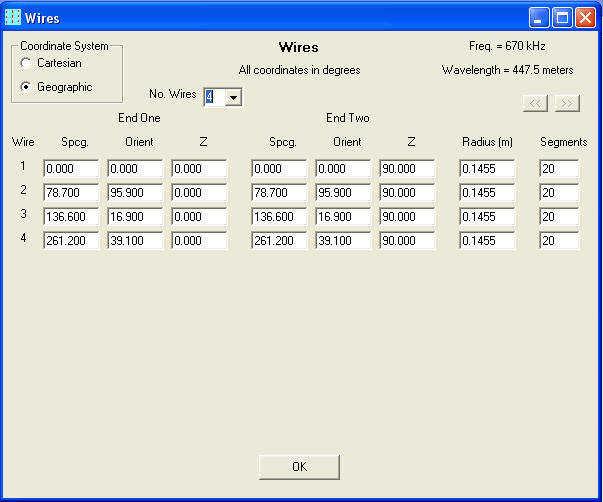Edit wire 2 End Two Z 90.000 field
Screen dimensions: 603x502
click(x=407, y=192)
